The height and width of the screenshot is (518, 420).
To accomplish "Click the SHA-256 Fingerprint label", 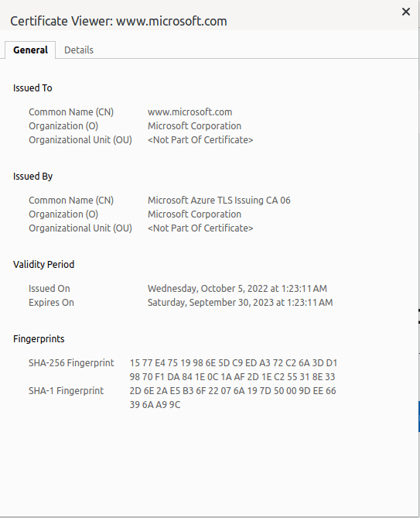I will click(71, 362).
